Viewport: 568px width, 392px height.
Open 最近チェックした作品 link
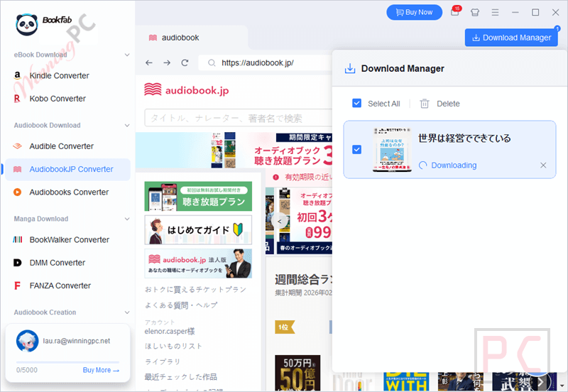(x=181, y=377)
